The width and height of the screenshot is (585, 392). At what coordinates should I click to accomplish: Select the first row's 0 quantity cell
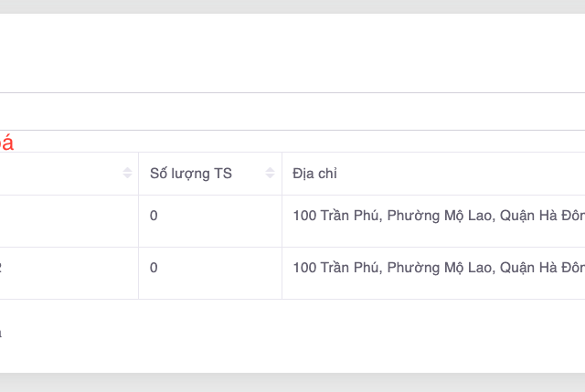click(x=154, y=217)
